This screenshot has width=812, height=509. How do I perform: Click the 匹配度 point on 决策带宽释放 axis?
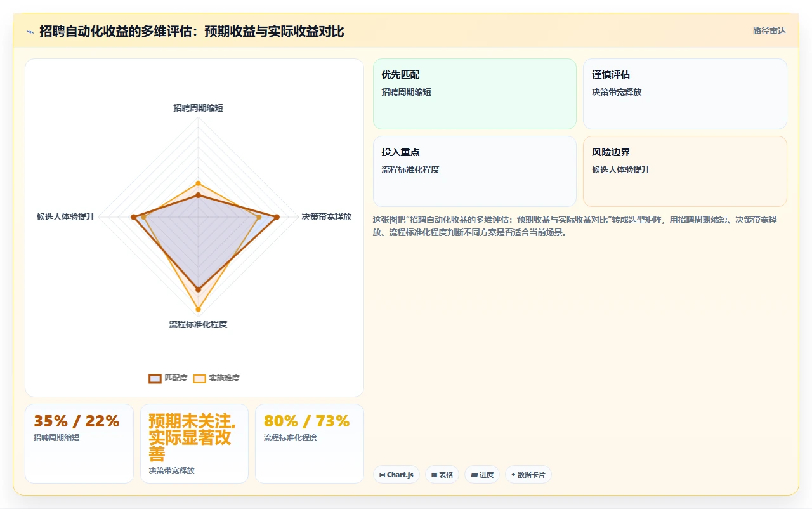[x=277, y=217]
